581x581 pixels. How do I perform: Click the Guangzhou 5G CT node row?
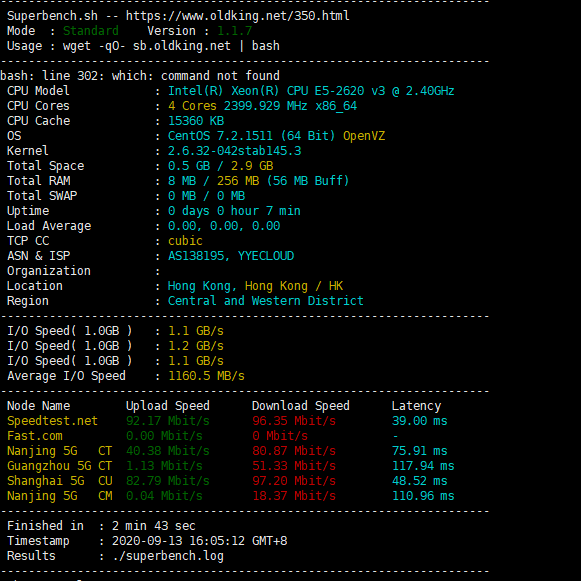coord(230,466)
